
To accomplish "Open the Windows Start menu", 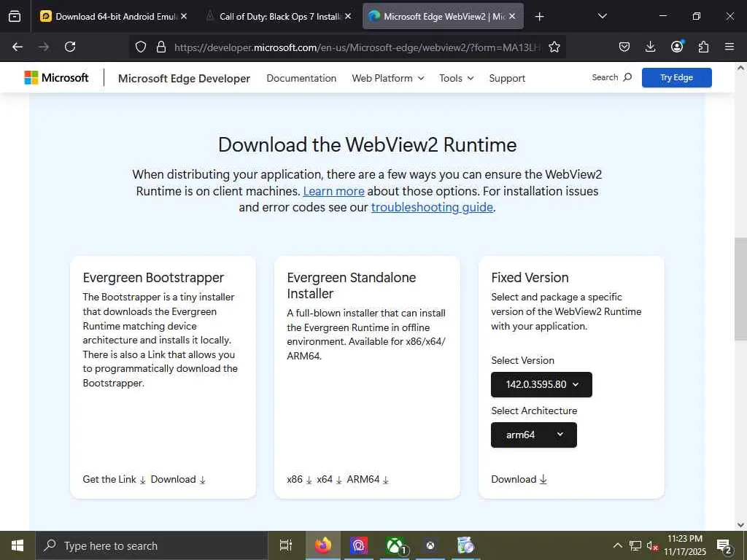I will pos(18,545).
